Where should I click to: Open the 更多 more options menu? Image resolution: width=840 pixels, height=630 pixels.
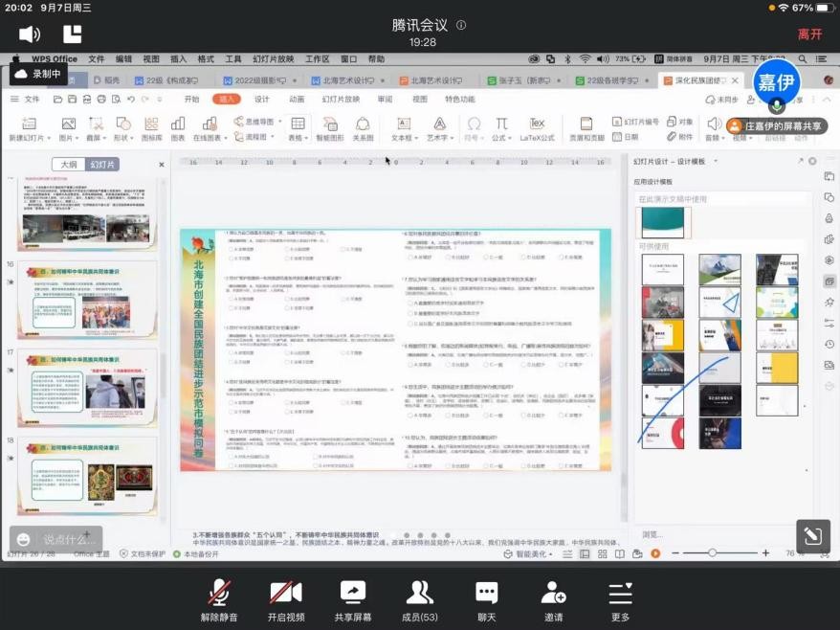(x=621, y=599)
